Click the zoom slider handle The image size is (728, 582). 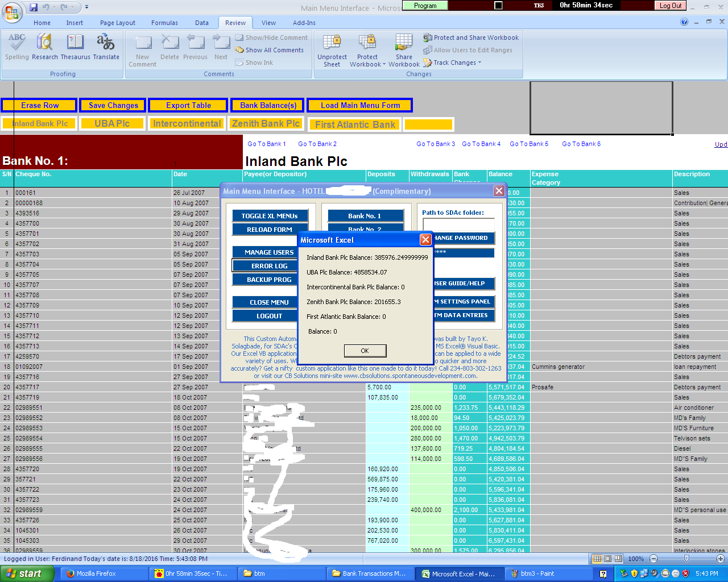(x=686, y=559)
